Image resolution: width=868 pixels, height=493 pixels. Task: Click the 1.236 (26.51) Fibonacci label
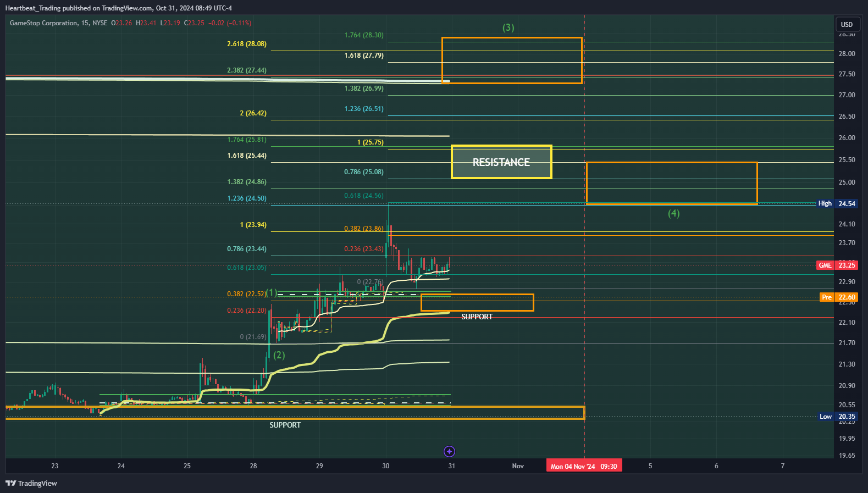click(364, 109)
